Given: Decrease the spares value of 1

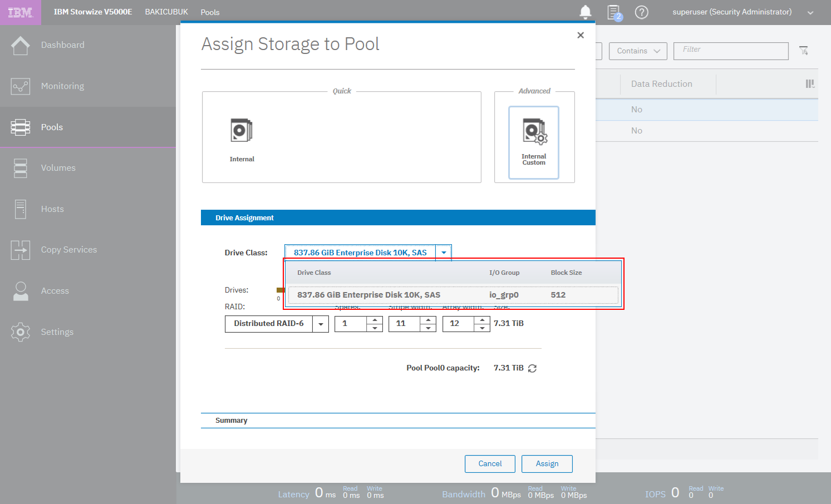Looking at the screenshot, I should [375, 328].
